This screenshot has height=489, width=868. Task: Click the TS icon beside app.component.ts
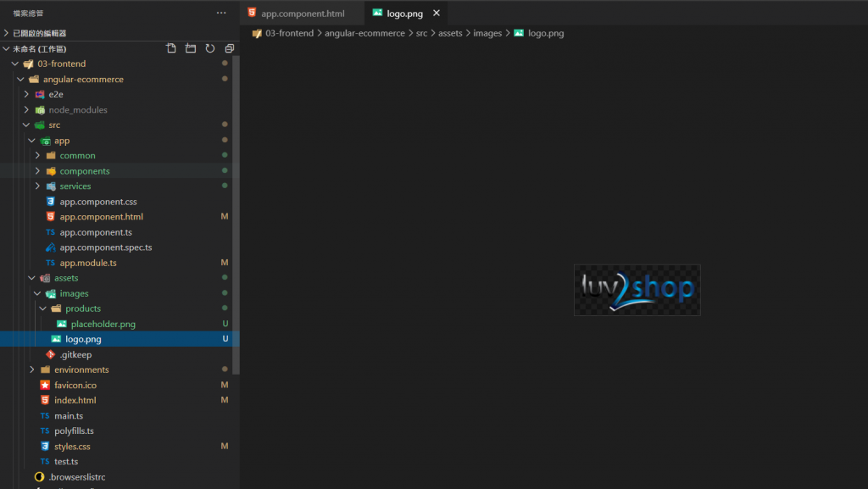coord(50,232)
